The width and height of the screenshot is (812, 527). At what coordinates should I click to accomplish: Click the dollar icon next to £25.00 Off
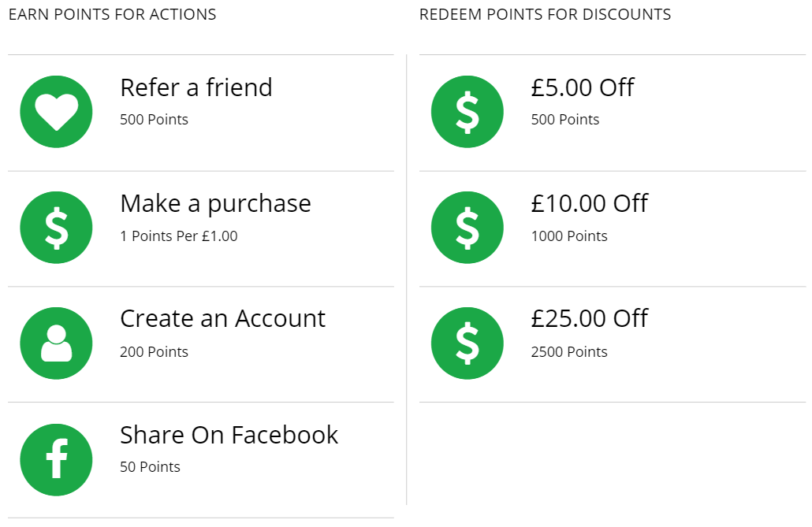pos(467,343)
